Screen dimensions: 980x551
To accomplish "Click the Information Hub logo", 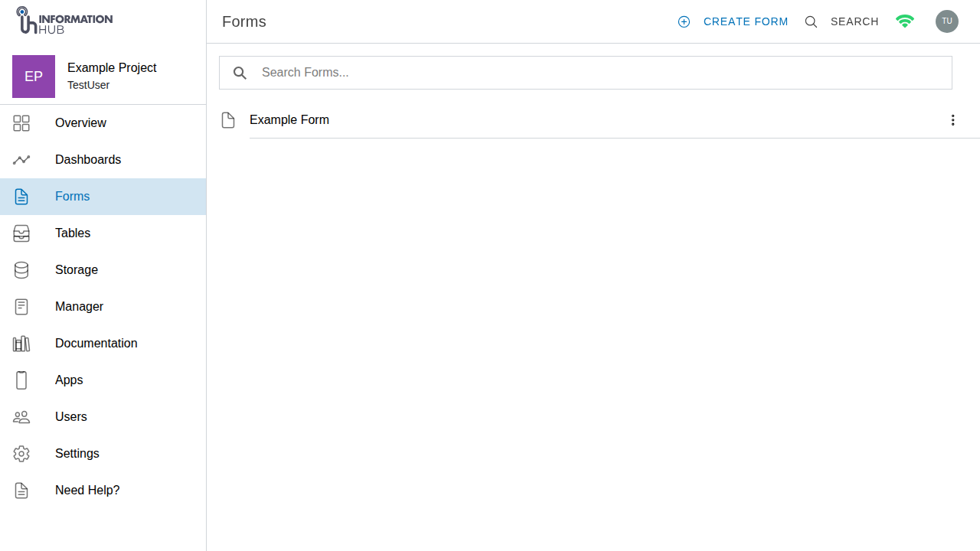I will tap(64, 21).
